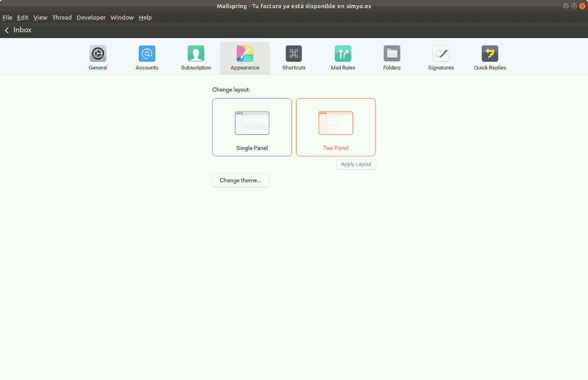Viewport: 588px width, 380px height.
Task: Open the Mail Rules preferences icon
Action: pyautogui.click(x=343, y=53)
